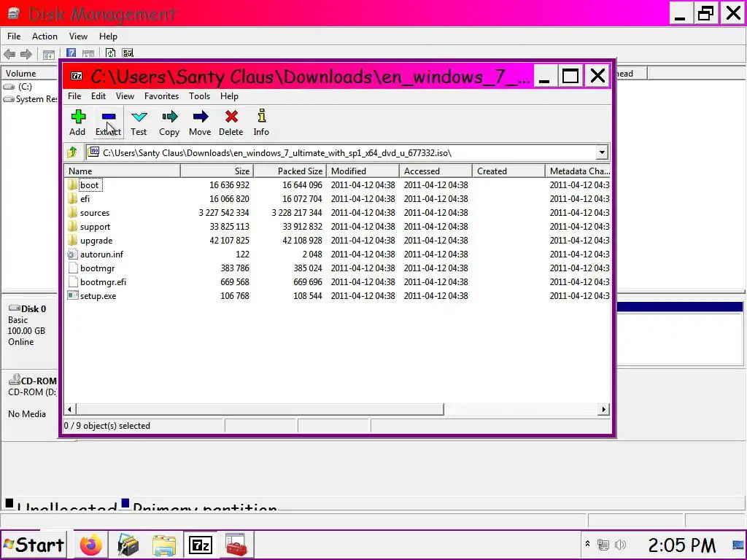The image size is (747, 560).
Task: Open the Tools menu in 7-Zip
Action: [x=199, y=96]
